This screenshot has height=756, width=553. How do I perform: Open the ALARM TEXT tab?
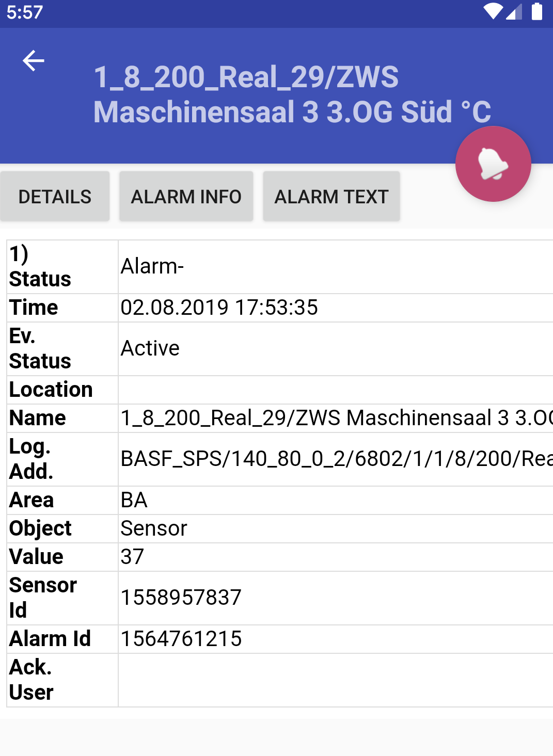331,197
